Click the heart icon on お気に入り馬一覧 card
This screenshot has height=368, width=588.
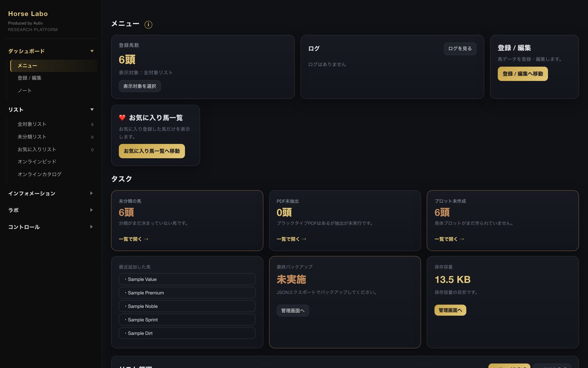[x=122, y=118]
